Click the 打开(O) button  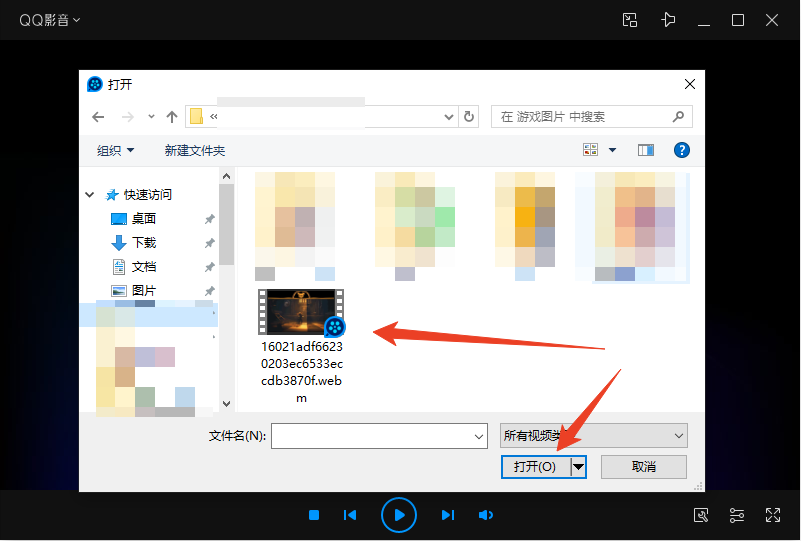pyautogui.click(x=534, y=467)
